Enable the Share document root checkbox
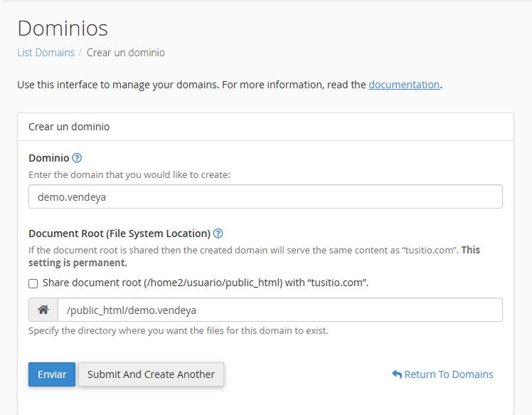Viewport: 532px width, 415px height. pos(33,283)
